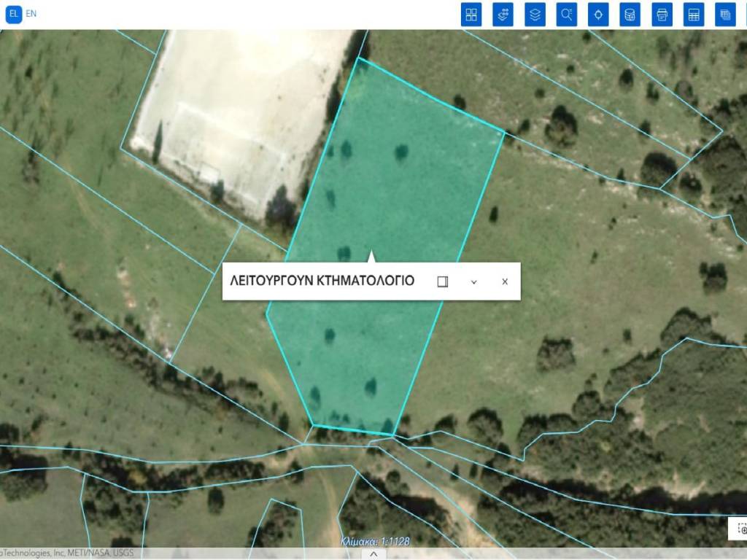This screenshot has width=747, height=560.
Task: Dock the ΛΕΙΤΟΥΡΓΟΥΝ ΚΤΗΜΑΤΟΛΟΓΙΟ popup
Action: (x=442, y=281)
